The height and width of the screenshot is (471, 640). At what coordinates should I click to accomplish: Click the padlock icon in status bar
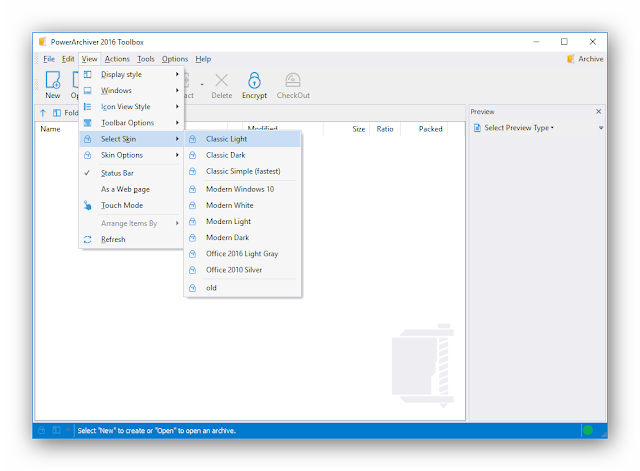click(x=42, y=430)
